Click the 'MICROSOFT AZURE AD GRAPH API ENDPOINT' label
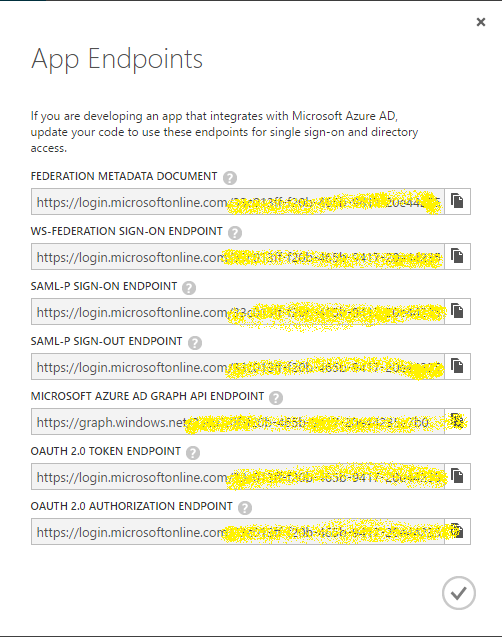 click(x=147, y=396)
